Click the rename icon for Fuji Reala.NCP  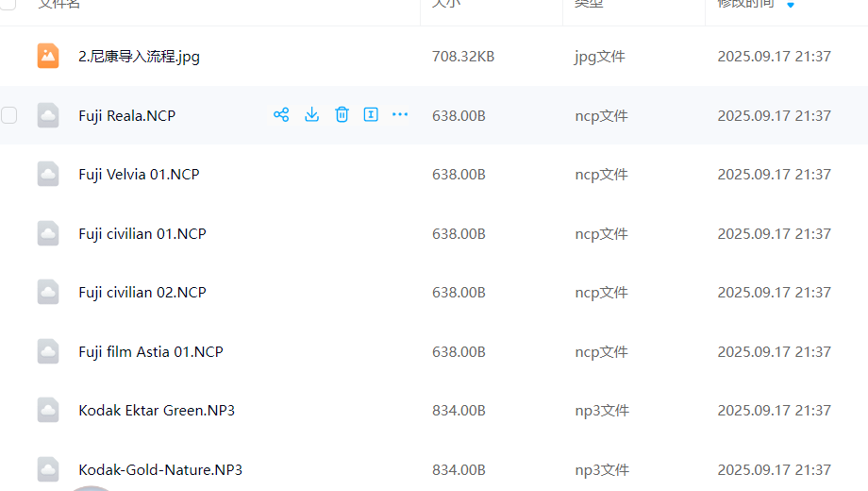(371, 115)
